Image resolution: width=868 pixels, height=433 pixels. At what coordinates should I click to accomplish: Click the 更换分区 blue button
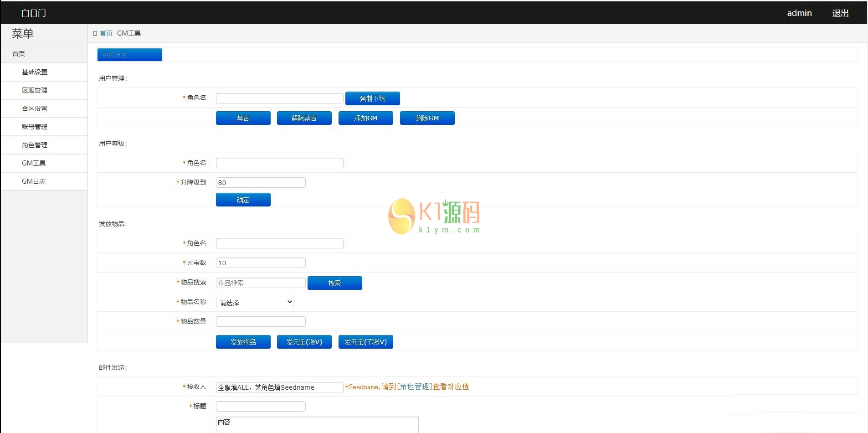[129, 55]
